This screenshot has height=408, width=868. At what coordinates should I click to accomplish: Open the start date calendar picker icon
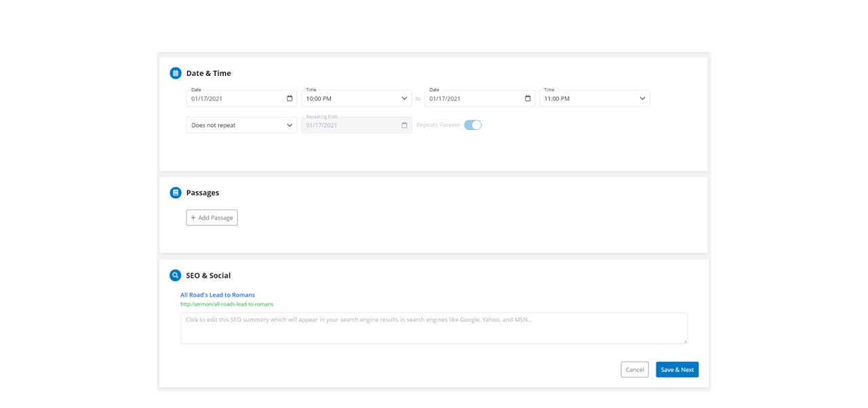click(290, 98)
